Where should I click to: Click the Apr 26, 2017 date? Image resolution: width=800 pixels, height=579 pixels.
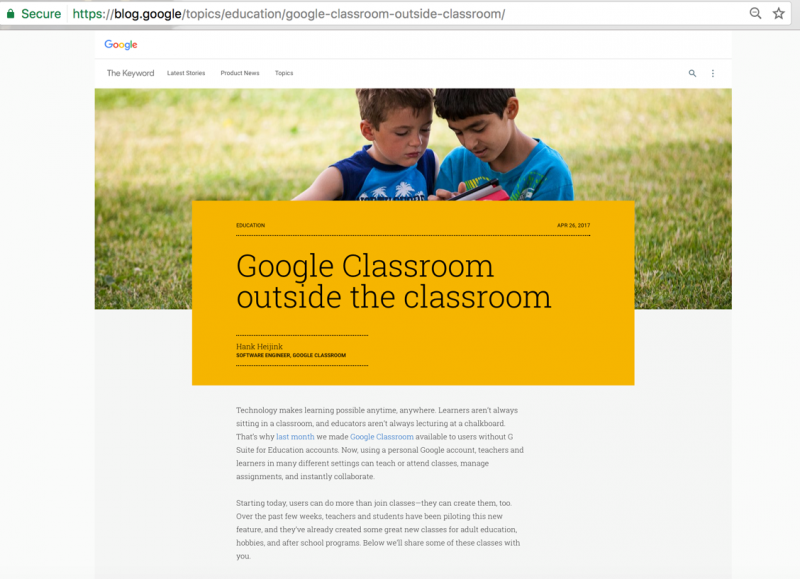click(573, 225)
